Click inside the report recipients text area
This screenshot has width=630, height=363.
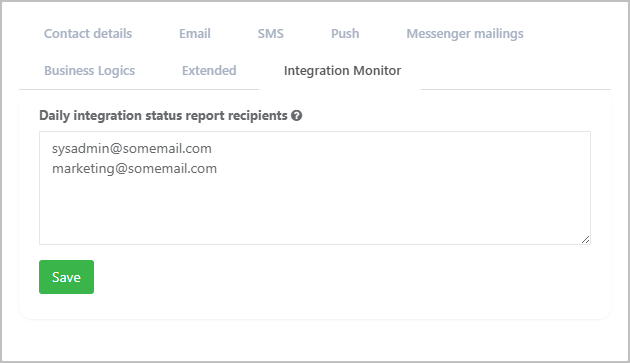click(x=315, y=188)
